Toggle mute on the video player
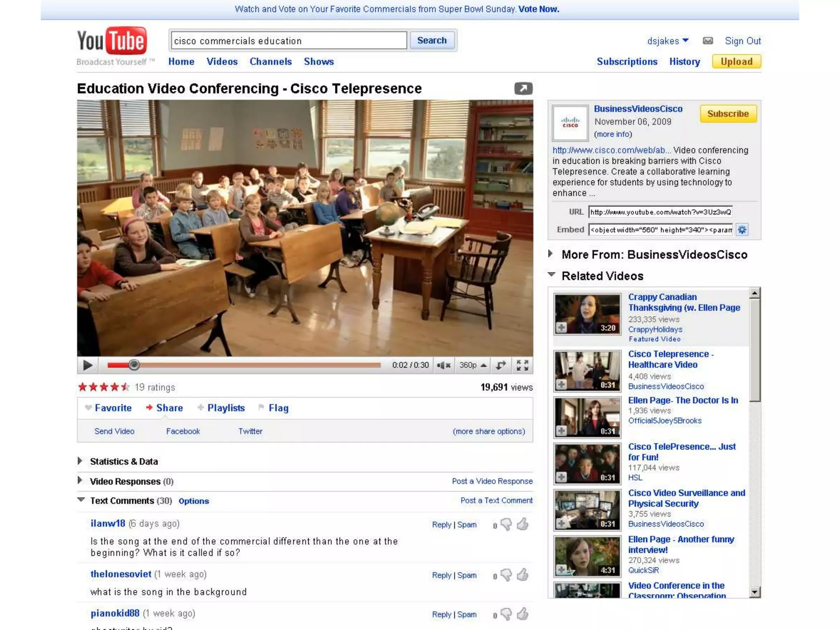This screenshot has height=630, width=840. coord(443,365)
